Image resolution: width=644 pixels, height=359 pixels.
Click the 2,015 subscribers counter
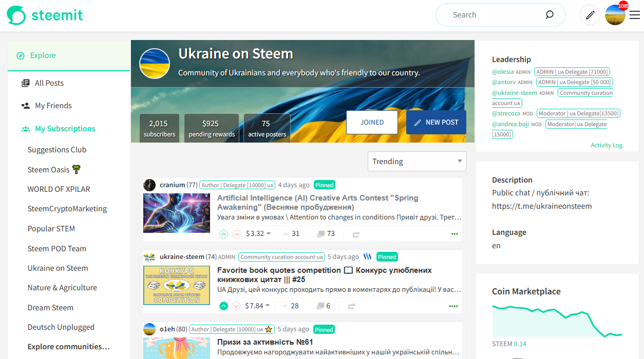click(x=159, y=128)
